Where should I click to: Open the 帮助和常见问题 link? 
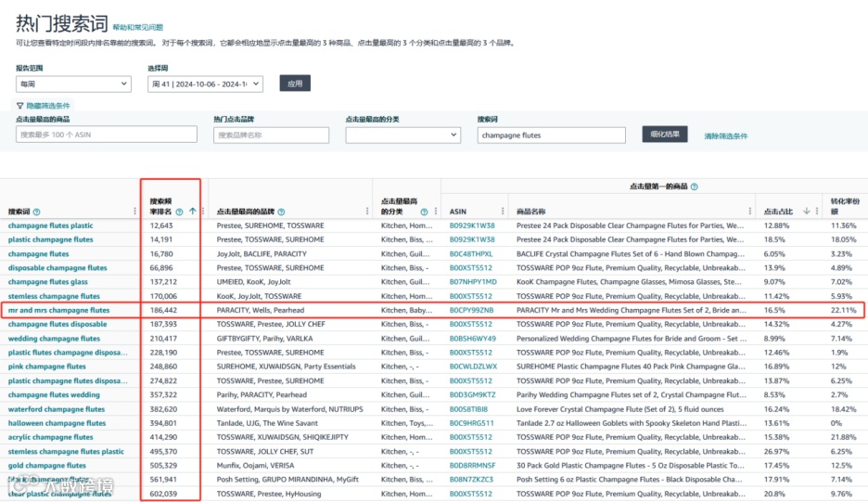click(x=138, y=27)
